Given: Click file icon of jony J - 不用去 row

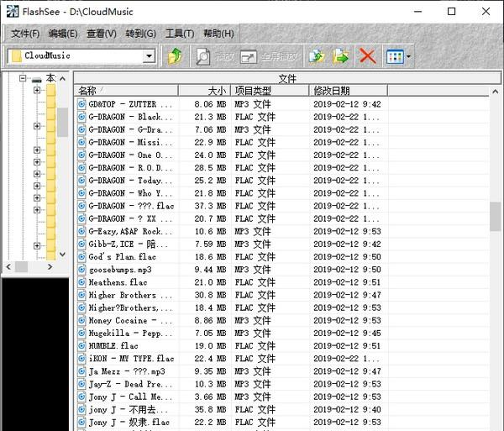Looking at the screenshot, I should 81,410.
